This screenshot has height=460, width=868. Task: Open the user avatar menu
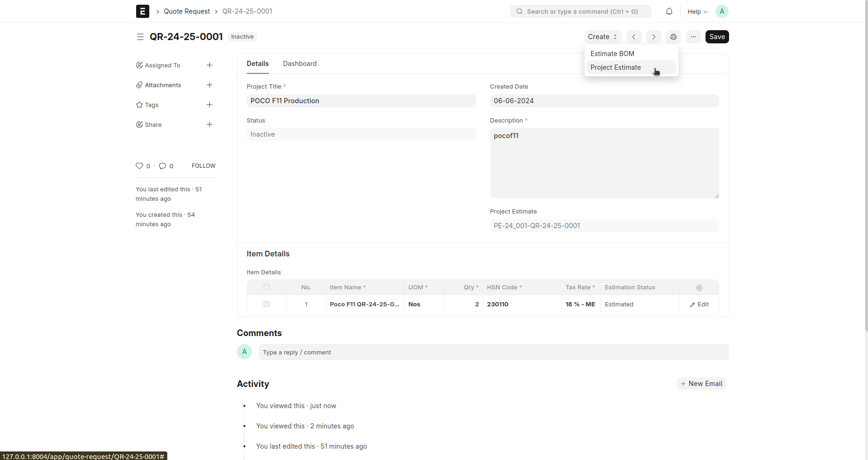point(722,11)
